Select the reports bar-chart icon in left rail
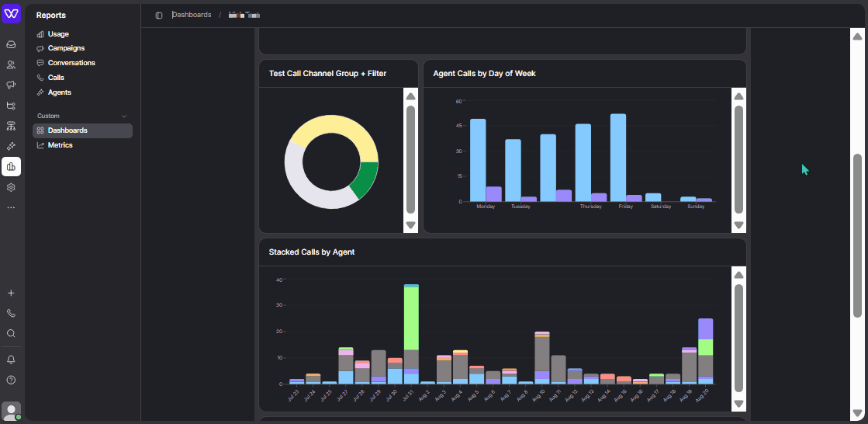The width and height of the screenshot is (868, 424). [11, 167]
